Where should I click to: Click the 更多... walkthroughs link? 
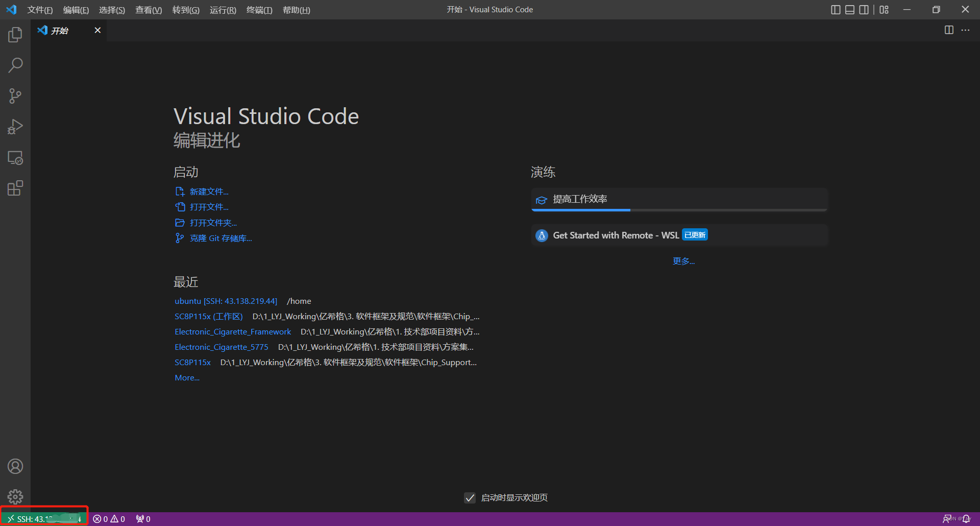(684, 261)
